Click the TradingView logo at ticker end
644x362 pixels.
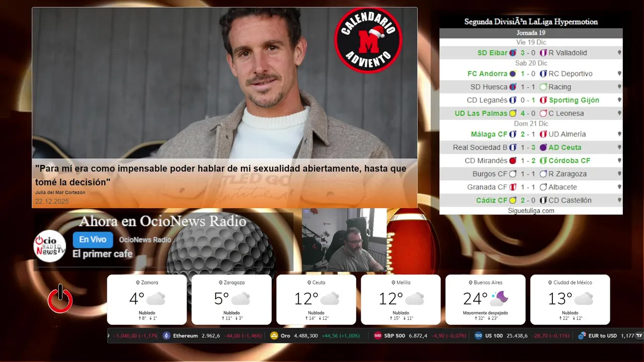pos(639,336)
